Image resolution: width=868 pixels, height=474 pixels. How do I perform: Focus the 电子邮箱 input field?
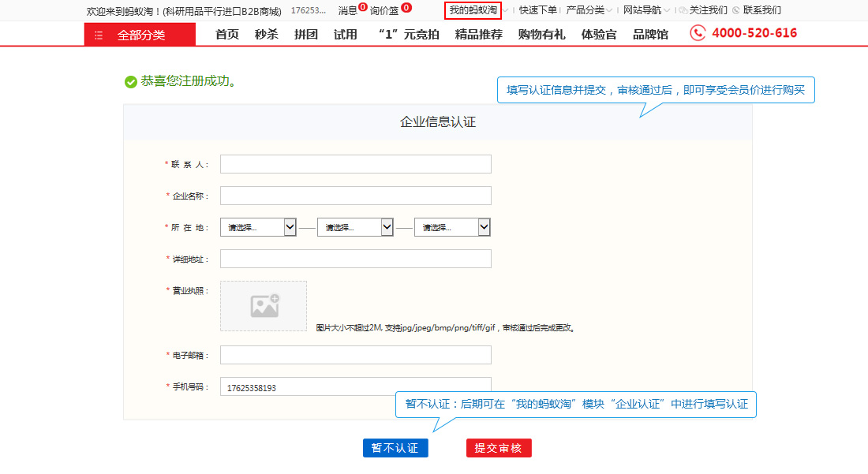355,355
